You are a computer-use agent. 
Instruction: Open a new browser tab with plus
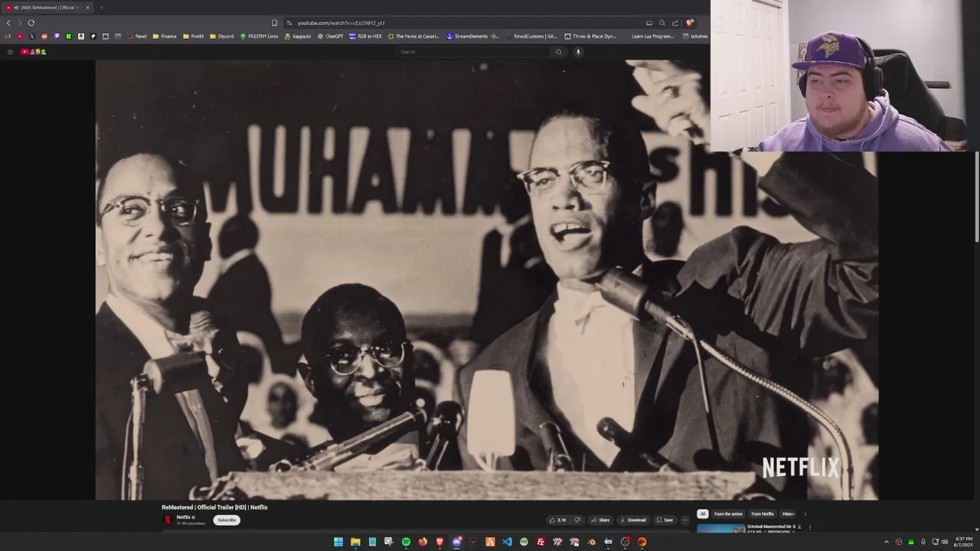tap(101, 8)
